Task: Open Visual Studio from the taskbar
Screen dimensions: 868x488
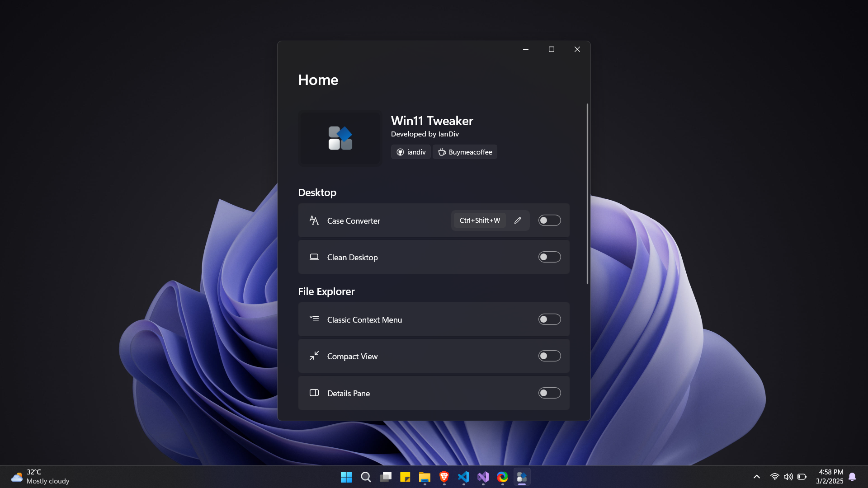Action: click(483, 477)
